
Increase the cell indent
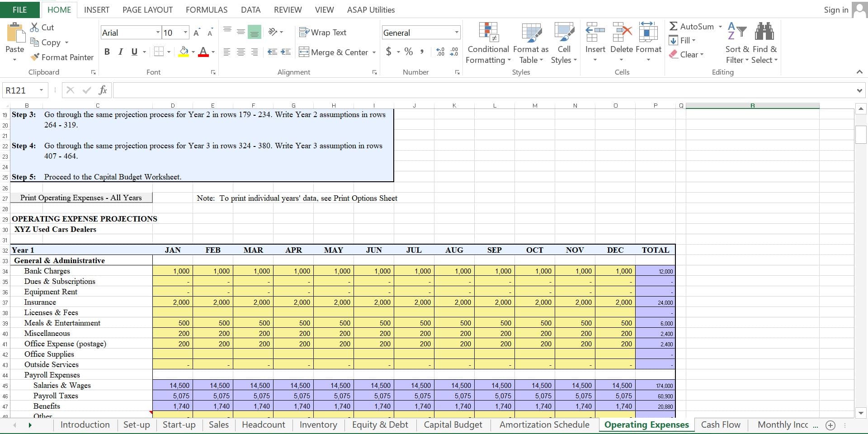point(286,52)
